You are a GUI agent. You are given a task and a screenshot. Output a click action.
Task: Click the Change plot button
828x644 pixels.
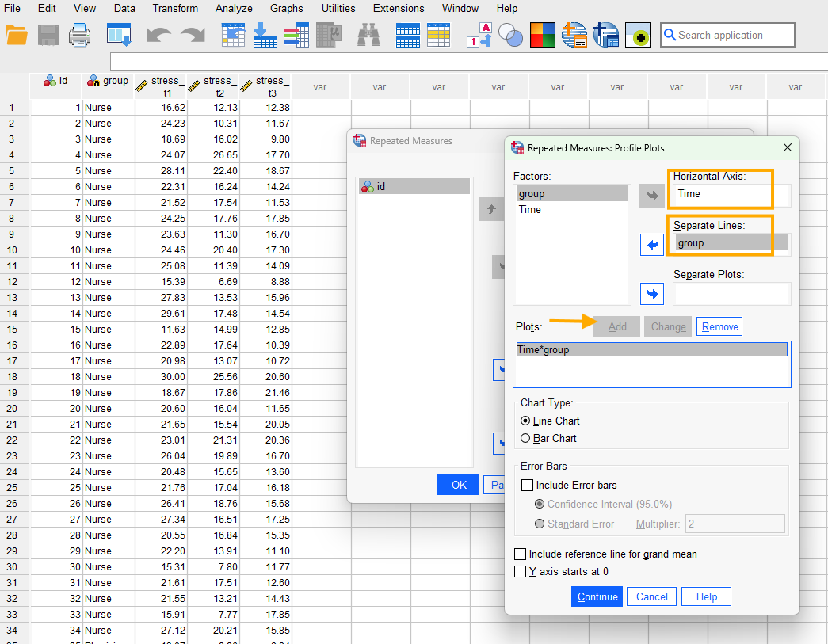[668, 326]
